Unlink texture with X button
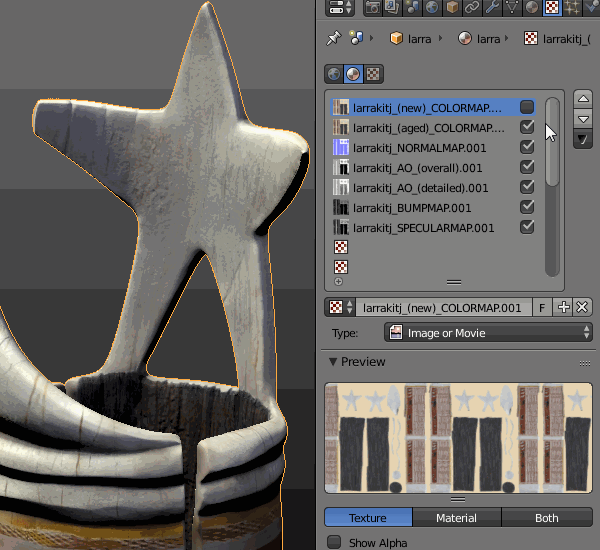 tap(582, 307)
